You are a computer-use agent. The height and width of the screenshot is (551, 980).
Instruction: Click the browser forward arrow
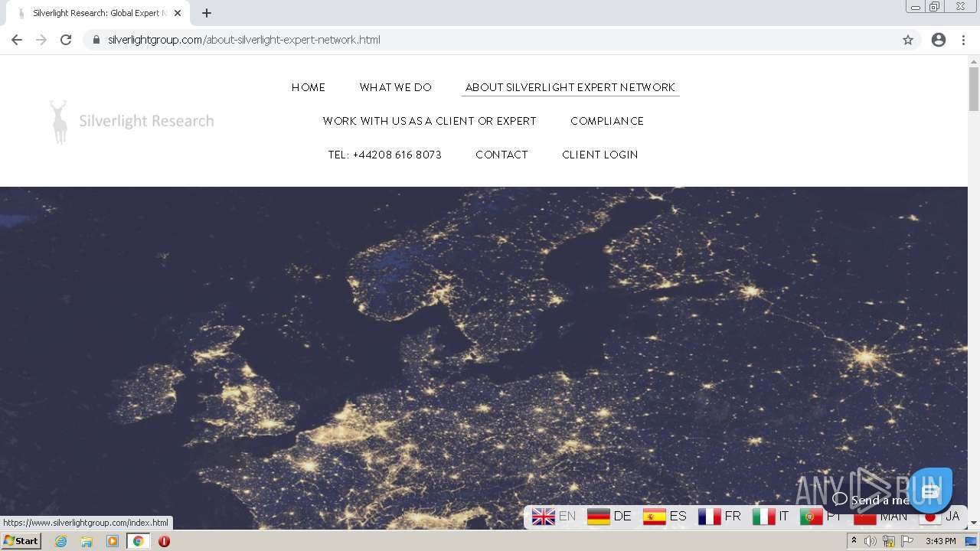[41, 40]
